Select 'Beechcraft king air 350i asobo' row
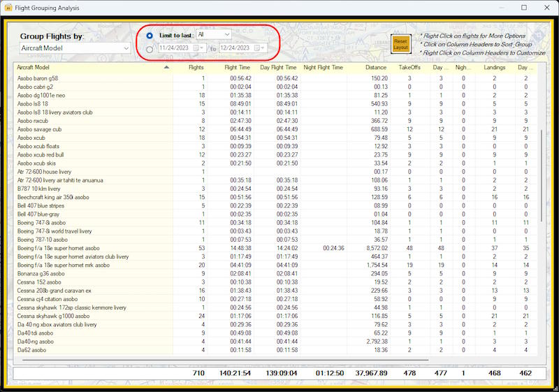The height and width of the screenshot is (392, 559). pos(275,197)
